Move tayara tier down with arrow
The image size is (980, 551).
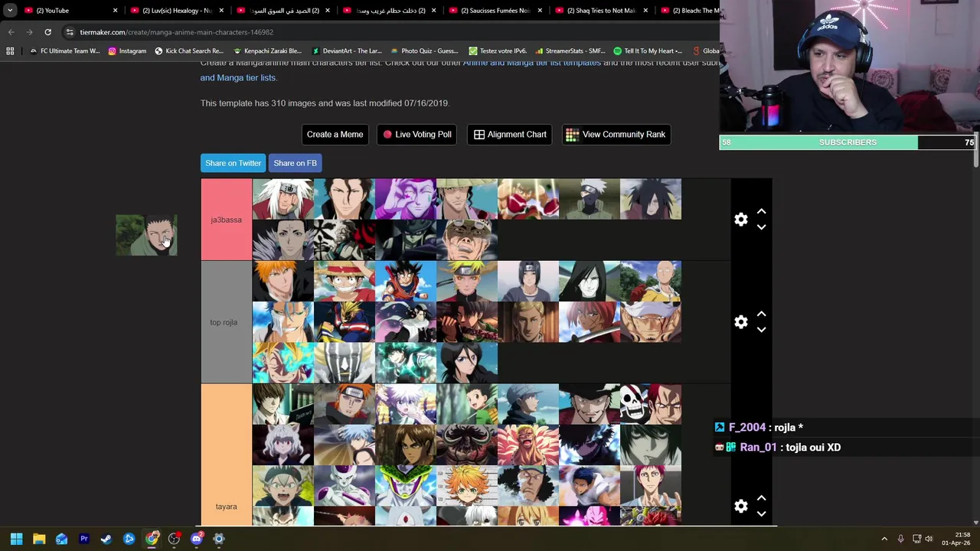(761, 514)
